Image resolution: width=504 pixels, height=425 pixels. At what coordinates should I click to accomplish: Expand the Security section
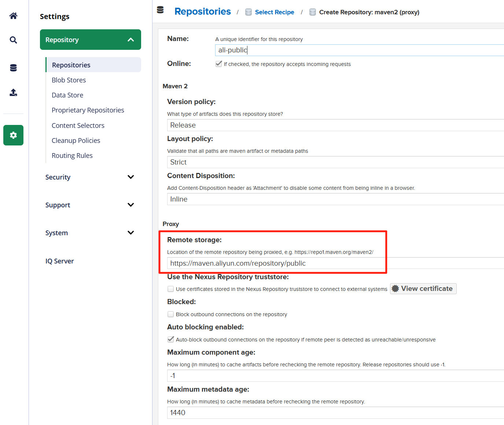(x=90, y=177)
